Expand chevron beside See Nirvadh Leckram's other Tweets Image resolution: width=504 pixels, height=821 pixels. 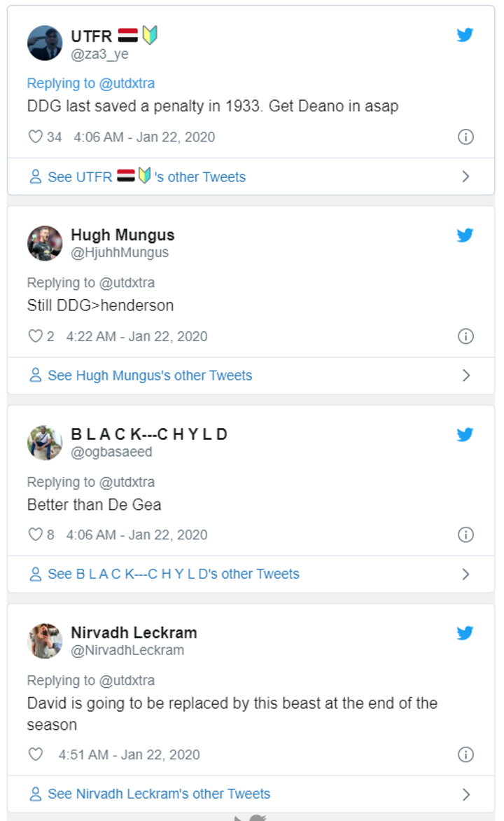click(x=466, y=794)
